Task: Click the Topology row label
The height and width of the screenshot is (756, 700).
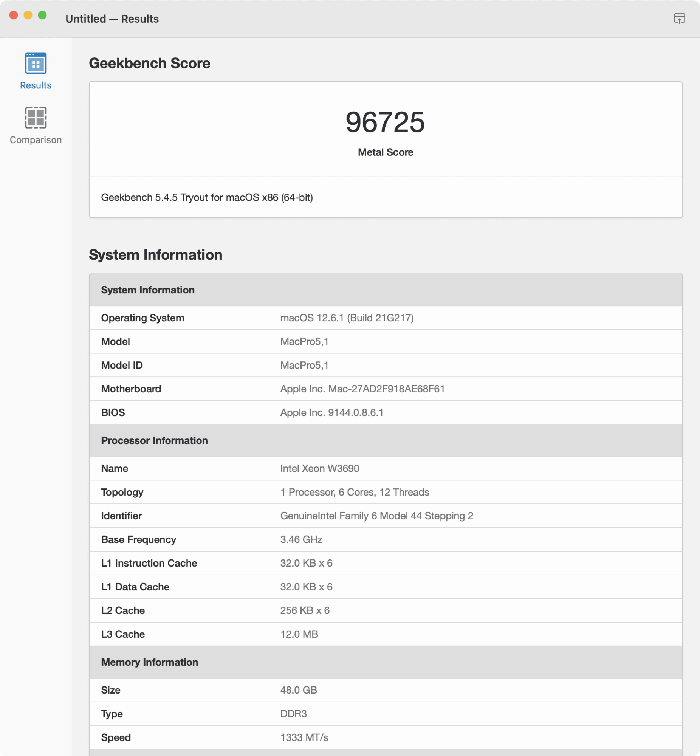Action: pyautogui.click(x=122, y=492)
